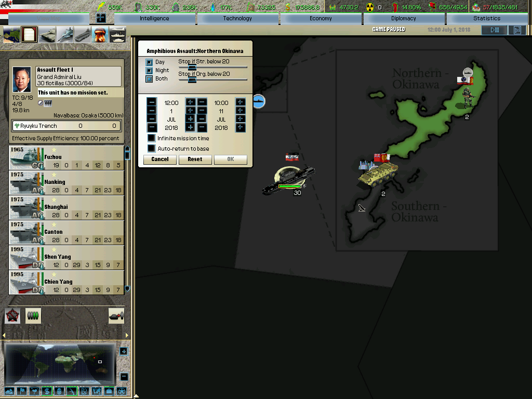
Task: Select the Fuzhou ship in the list
Action: point(66,157)
